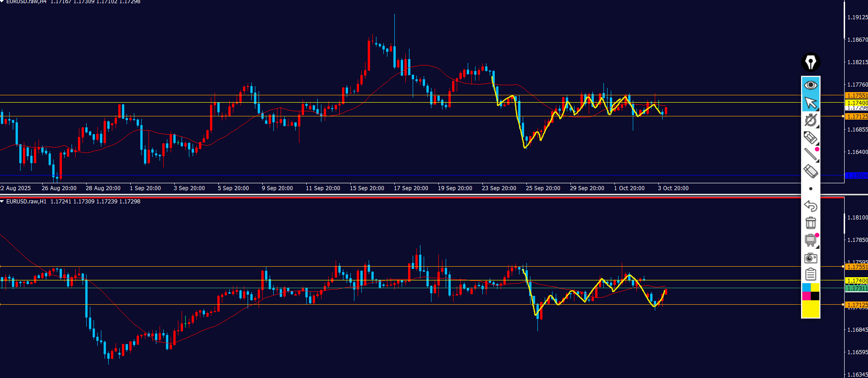Expand the EURUSD.raw,H1 chart title arrow
The image size is (868, 378).
(x=2, y=202)
